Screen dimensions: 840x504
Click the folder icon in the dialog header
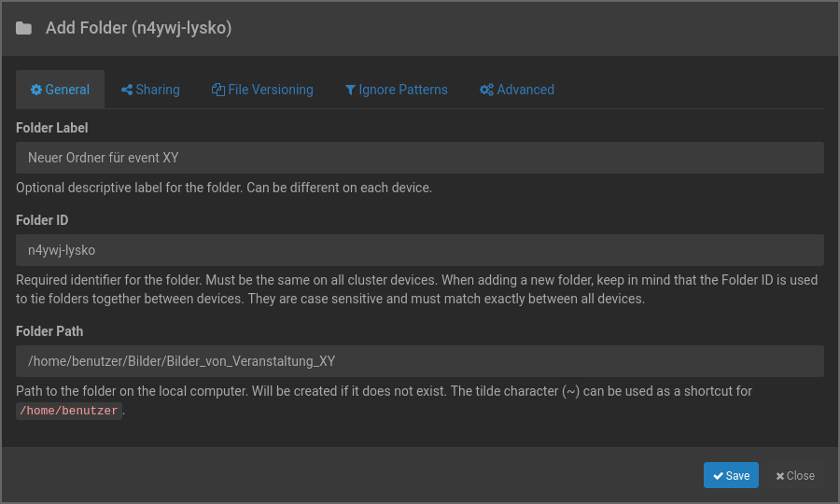tap(23, 28)
